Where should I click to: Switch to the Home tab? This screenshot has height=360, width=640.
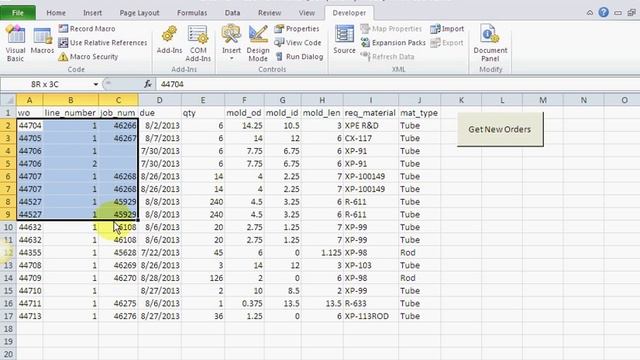[x=56, y=13]
